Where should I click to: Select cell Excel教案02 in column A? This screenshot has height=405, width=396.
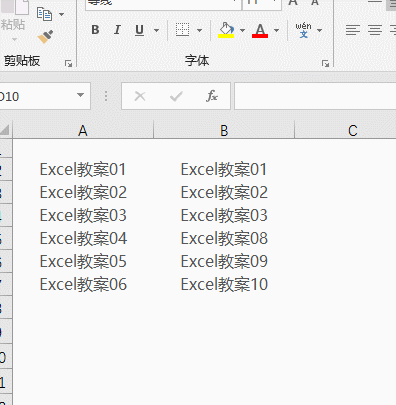pos(83,192)
